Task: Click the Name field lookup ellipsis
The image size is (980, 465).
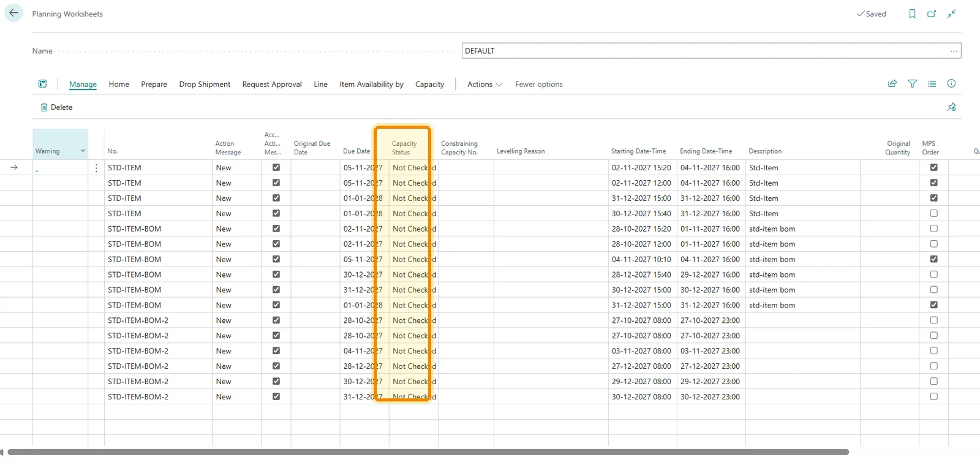Action: 954,51
